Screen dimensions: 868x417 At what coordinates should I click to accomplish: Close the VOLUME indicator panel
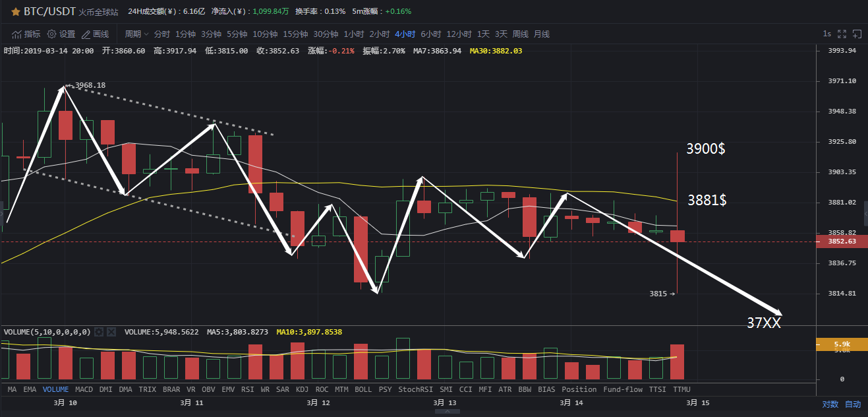point(111,332)
